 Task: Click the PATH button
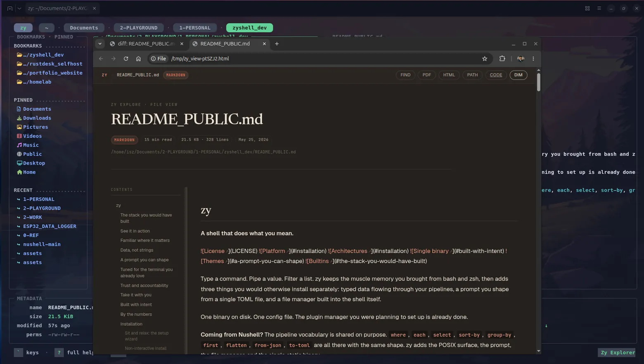pyautogui.click(x=472, y=75)
